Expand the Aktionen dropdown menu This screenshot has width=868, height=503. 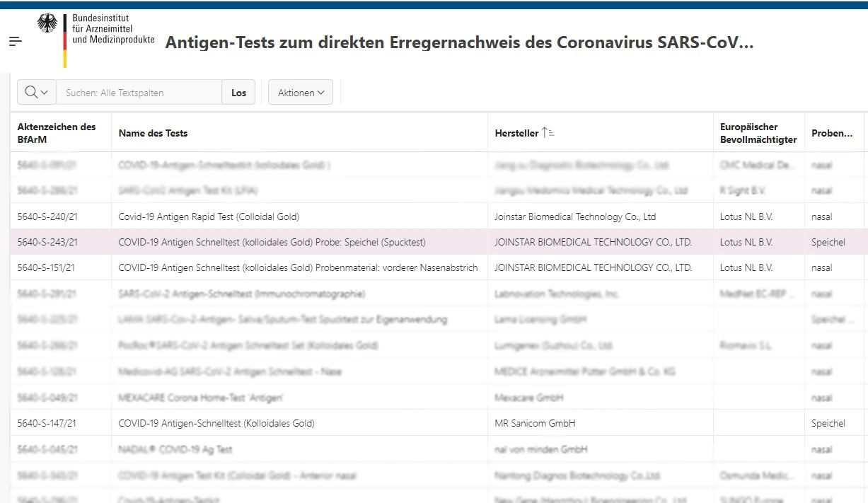tap(300, 93)
